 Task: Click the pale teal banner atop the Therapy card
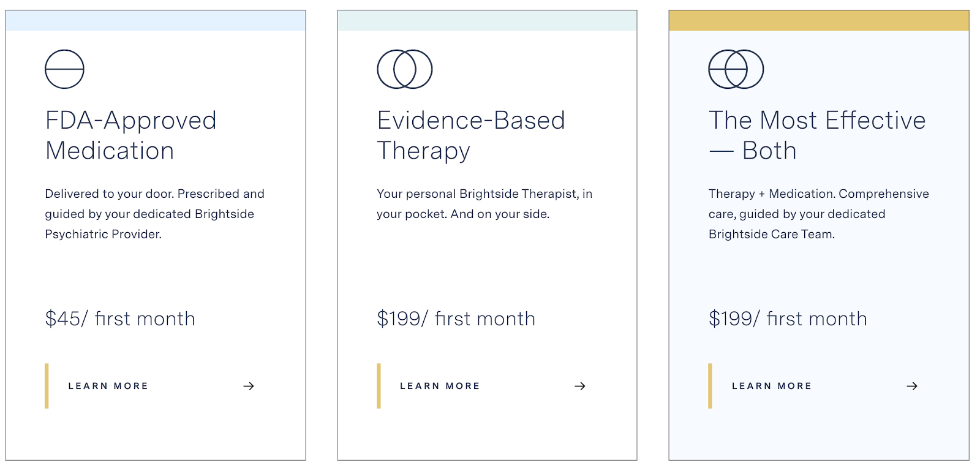(x=487, y=20)
